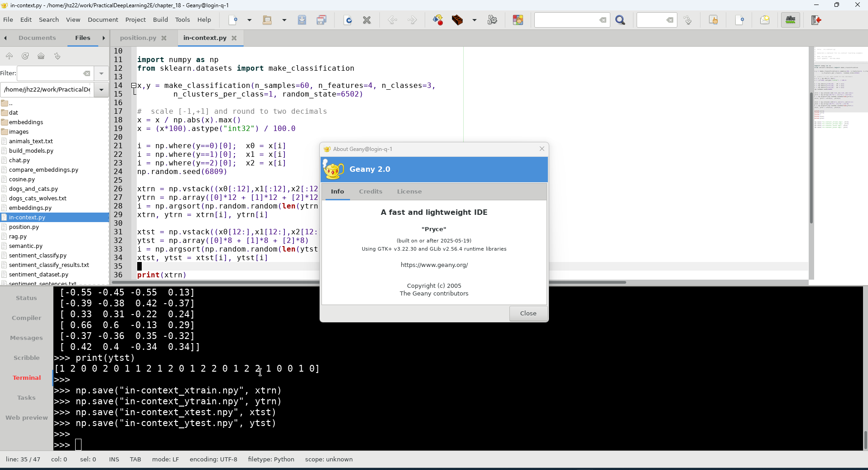
Task: Jump to entered line number icon
Action: pyautogui.click(x=688, y=20)
